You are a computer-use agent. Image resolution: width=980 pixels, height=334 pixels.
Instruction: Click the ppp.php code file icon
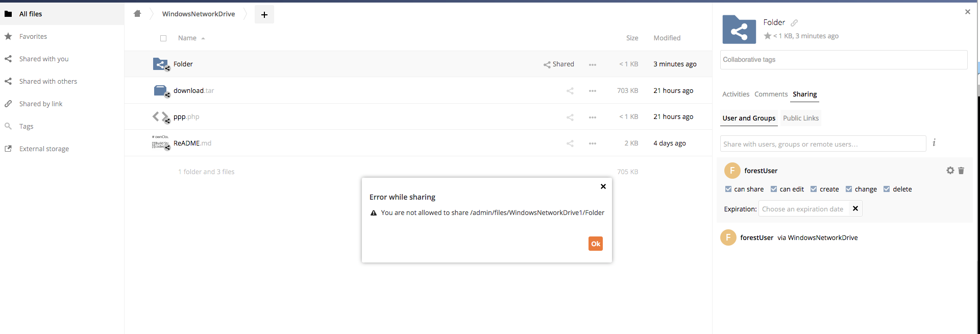pos(161,117)
